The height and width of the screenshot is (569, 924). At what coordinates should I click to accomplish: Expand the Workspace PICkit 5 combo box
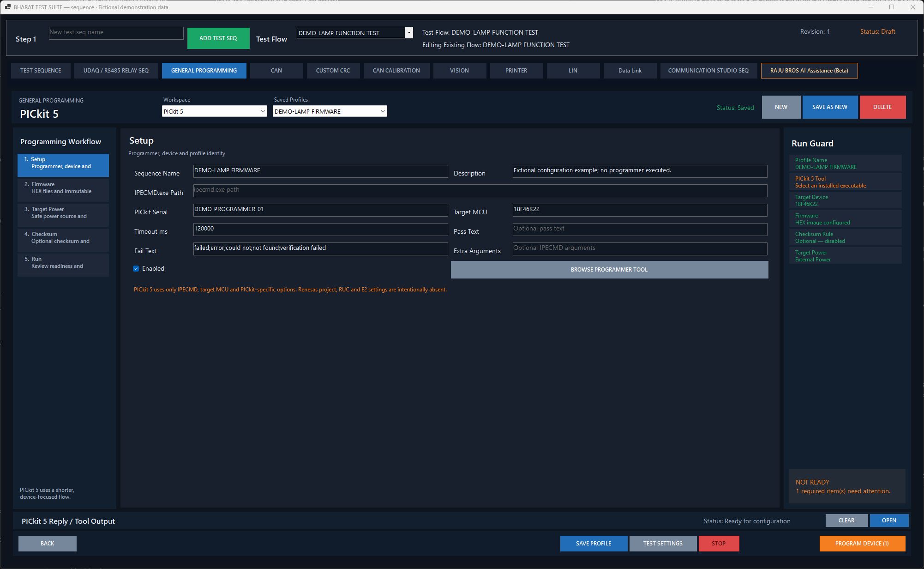click(214, 111)
